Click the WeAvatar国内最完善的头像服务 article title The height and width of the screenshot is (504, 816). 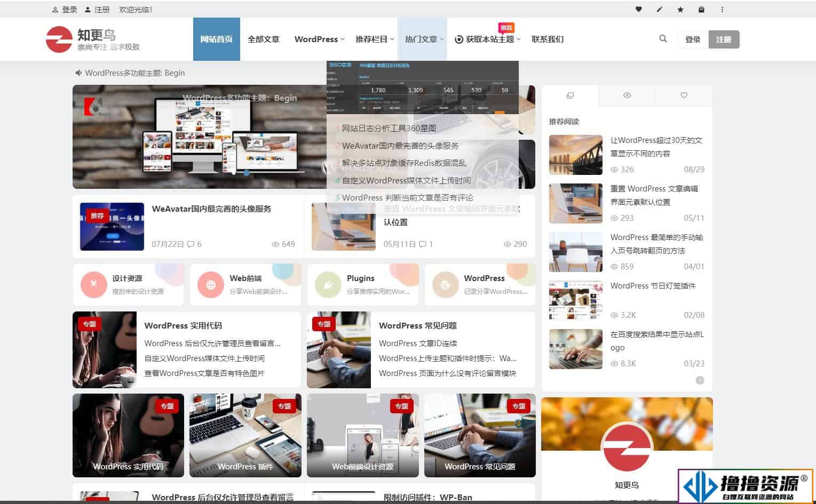(x=211, y=209)
